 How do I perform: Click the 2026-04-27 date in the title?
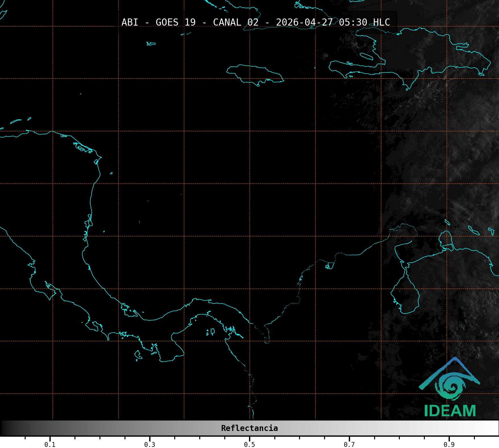click(x=304, y=22)
